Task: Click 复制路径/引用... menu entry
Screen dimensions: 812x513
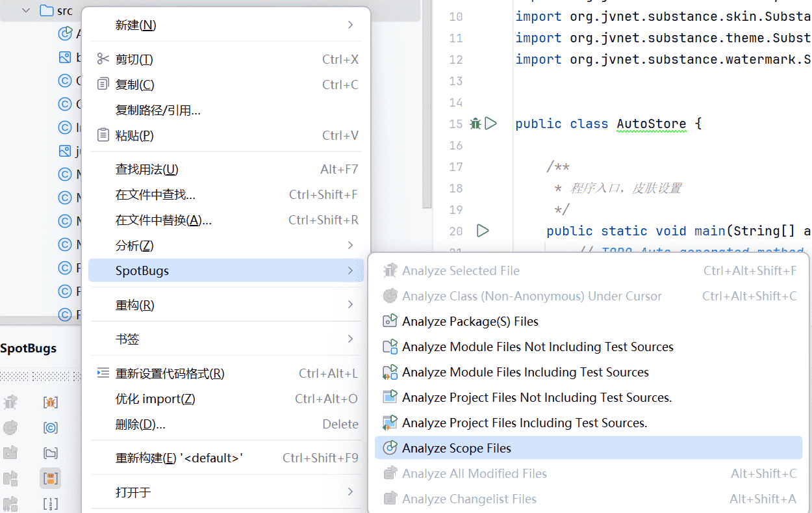Action: [158, 111]
